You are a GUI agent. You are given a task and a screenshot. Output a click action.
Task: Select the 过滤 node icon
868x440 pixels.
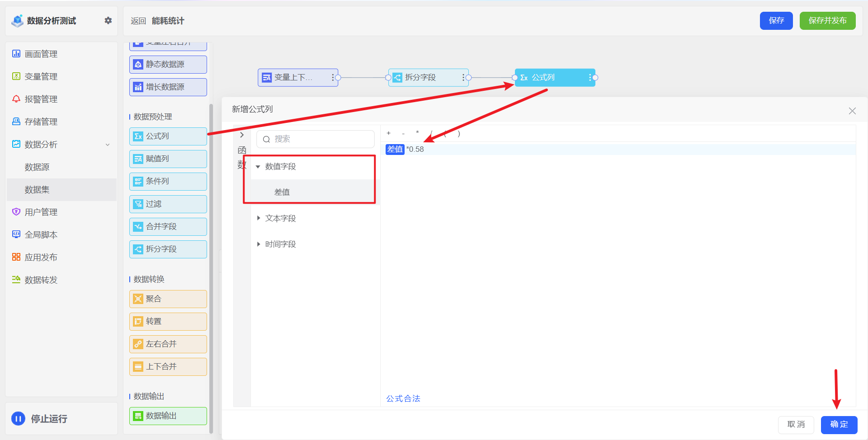point(138,204)
